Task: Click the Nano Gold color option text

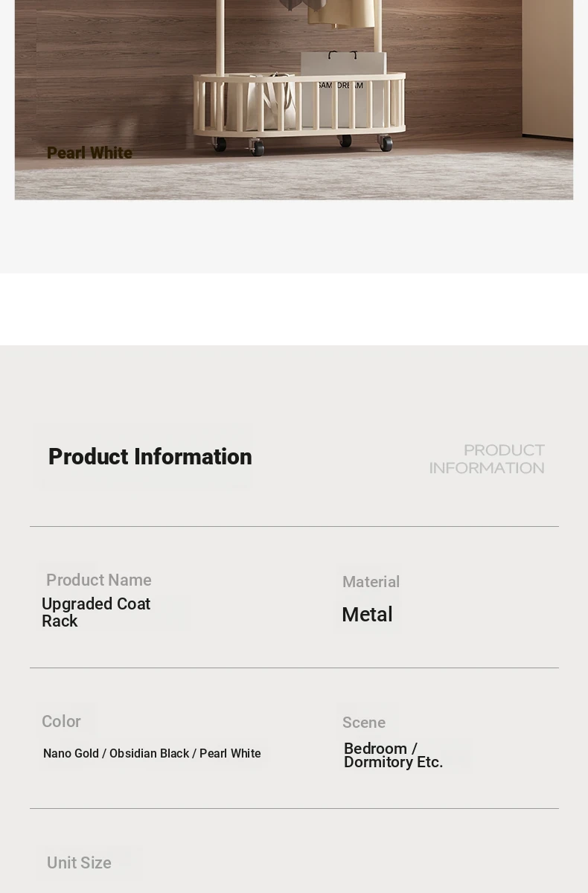Action: [71, 754]
